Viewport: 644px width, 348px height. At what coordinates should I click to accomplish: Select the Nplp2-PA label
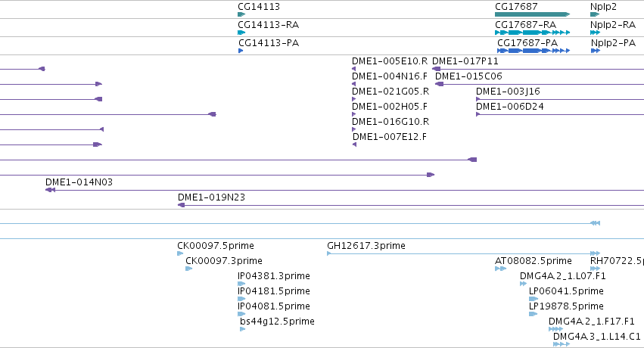[x=613, y=42]
